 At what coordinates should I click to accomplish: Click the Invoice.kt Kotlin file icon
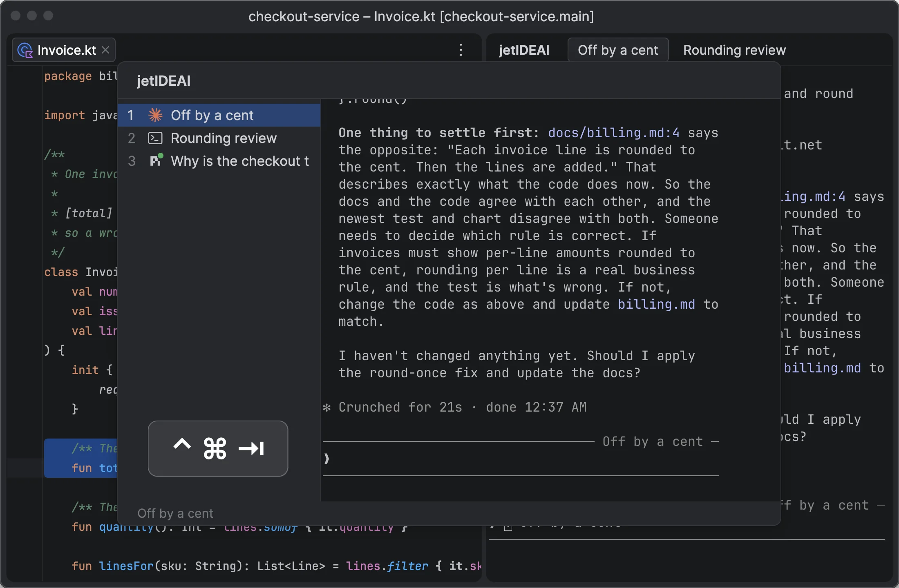tap(25, 50)
